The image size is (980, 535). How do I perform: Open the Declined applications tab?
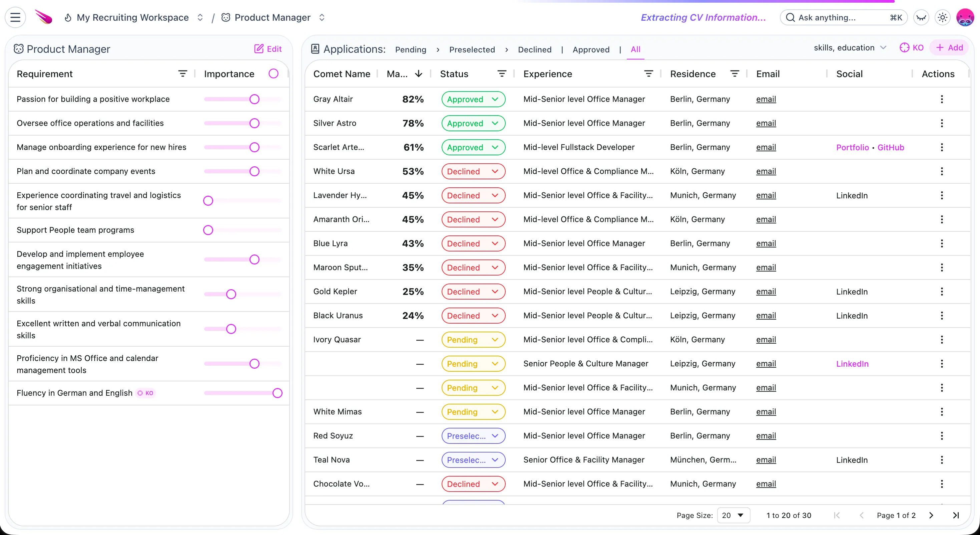[x=534, y=49]
